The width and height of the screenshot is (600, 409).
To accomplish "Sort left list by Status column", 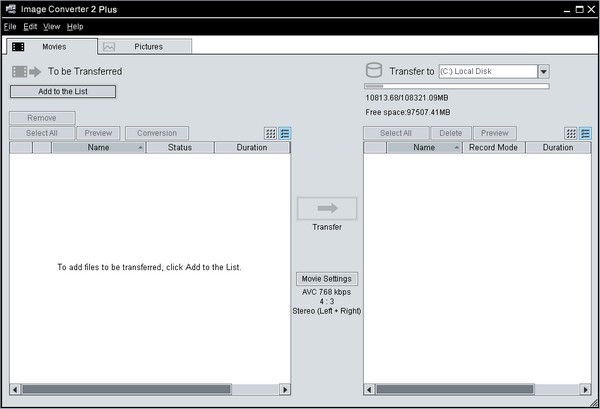I will pyautogui.click(x=180, y=148).
